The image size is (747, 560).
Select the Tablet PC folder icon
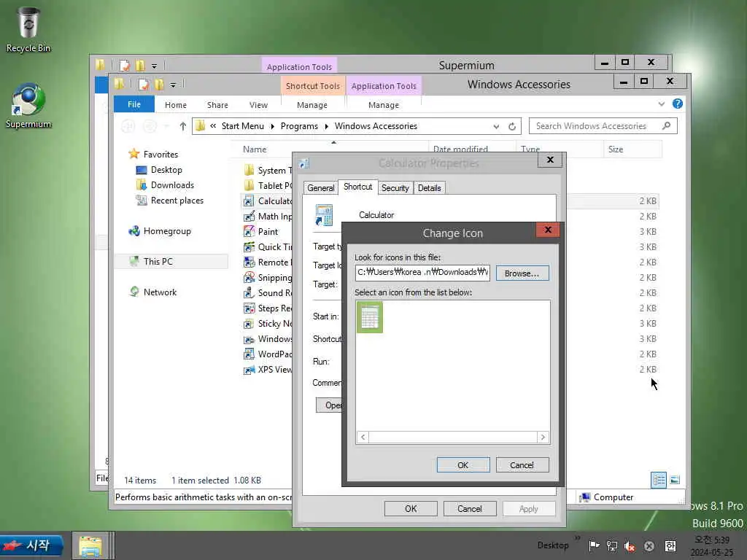(x=249, y=185)
